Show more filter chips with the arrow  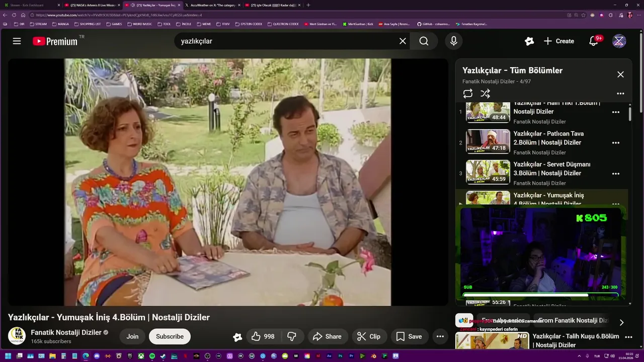point(621,322)
